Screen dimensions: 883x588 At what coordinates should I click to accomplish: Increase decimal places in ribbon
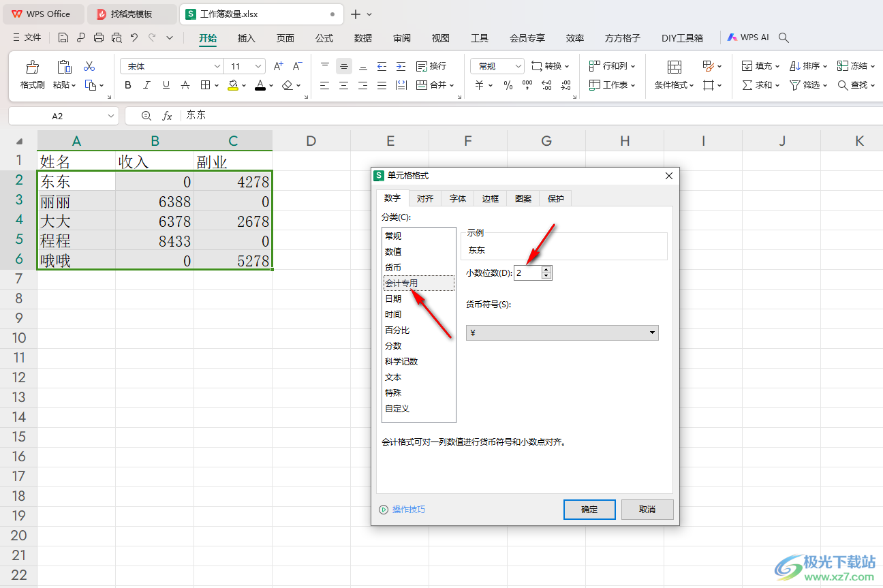(546, 85)
